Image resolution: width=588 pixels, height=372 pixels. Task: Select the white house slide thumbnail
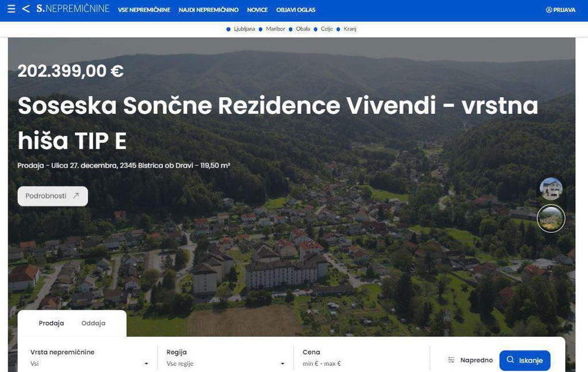click(x=551, y=189)
